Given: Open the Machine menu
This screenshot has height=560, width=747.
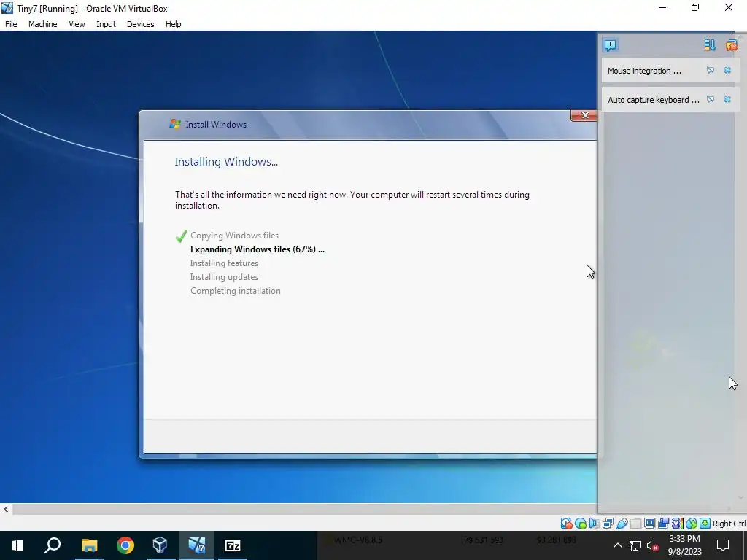Looking at the screenshot, I should (42, 24).
